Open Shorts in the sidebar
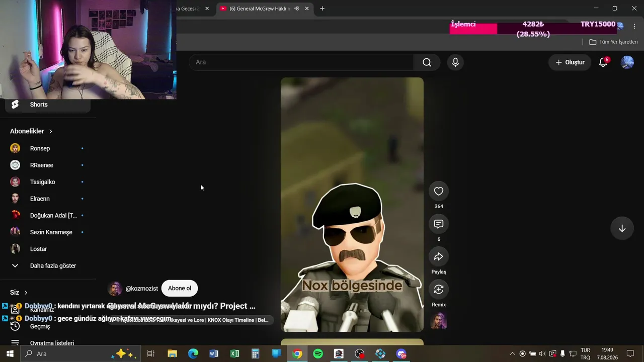Screen dimensions: 644x362 click(48, 105)
